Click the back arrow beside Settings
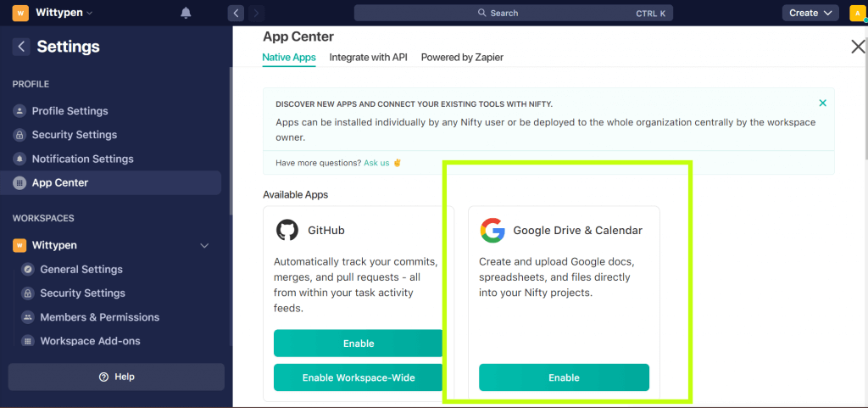The width and height of the screenshot is (868, 408). click(x=21, y=47)
